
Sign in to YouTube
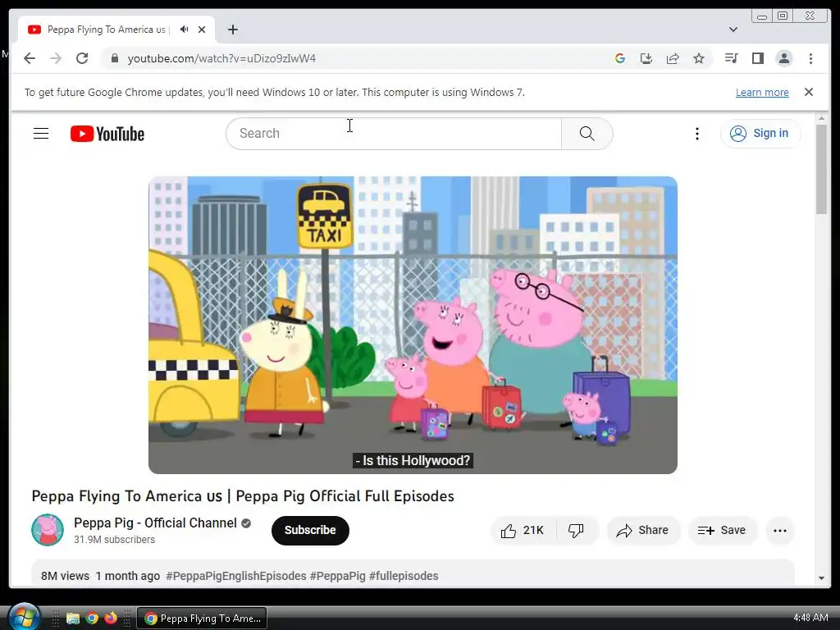pyautogui.click(x=760, y=134)
